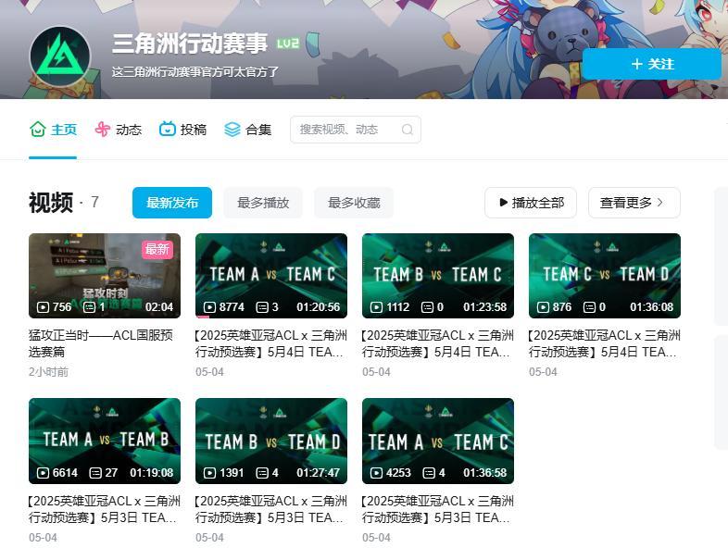The width and height of the screenshot is (728, 560).
Task: Click the stacked layers icon beside 合集
Action: tap(232, 130)
